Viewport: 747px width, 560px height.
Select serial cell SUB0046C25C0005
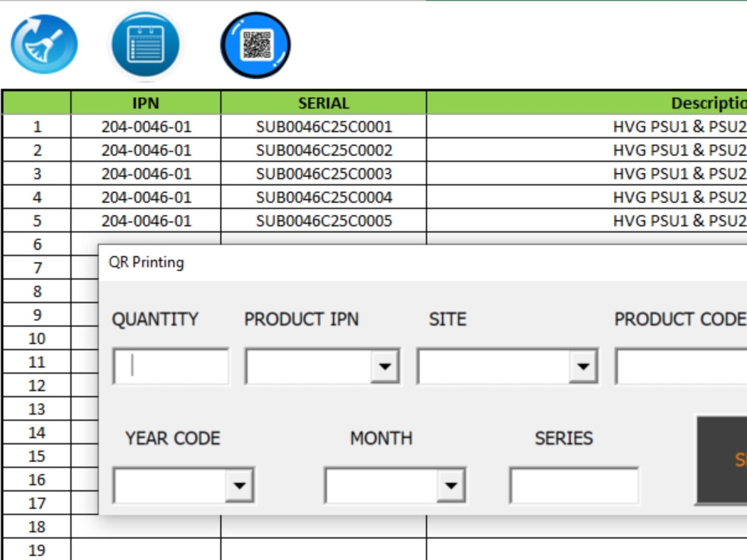(x=323, y=220)
